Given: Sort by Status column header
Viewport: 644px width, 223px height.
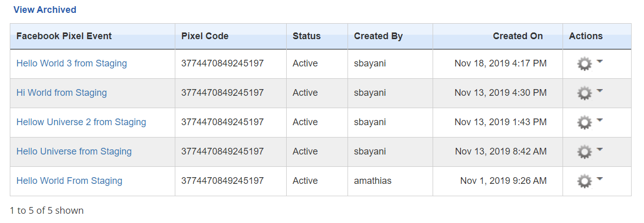Looking at the screenshot, I should point(306,36).
